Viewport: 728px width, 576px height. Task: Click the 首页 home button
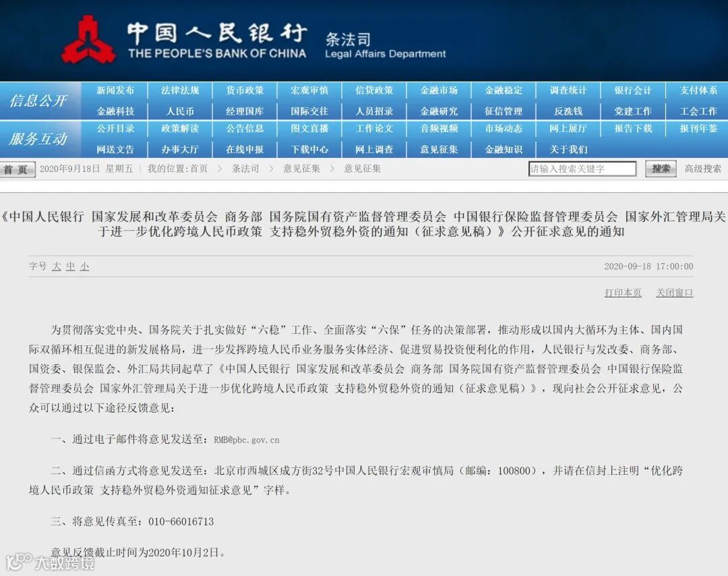coord(17,169)
